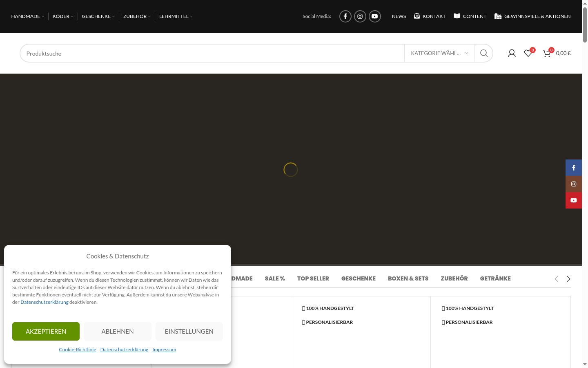Switch to the BOXEN & SETS tab
Screen dimensions: 588x368
tap(408, 278)
